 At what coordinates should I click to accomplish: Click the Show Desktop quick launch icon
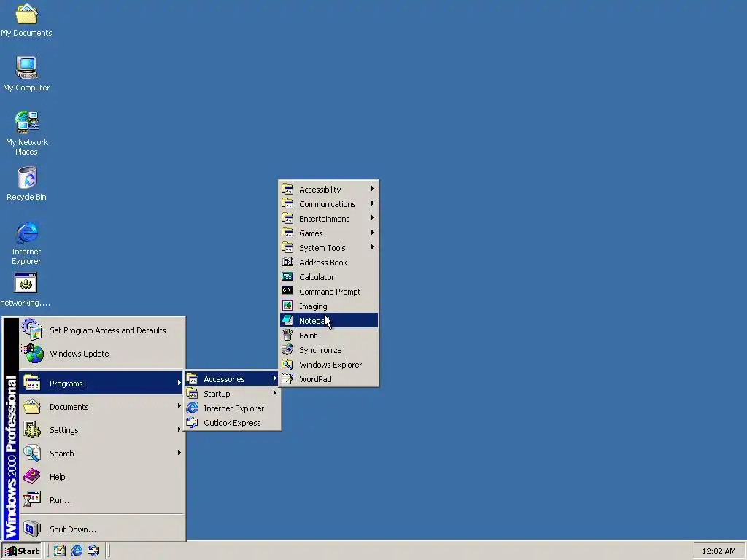[60, 551]
